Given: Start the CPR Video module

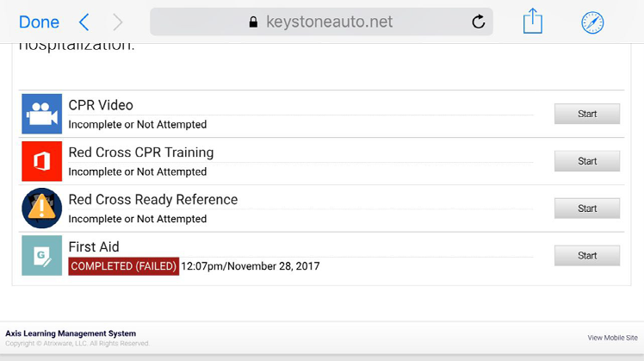Looking at the screenshot, I should 587,114.
